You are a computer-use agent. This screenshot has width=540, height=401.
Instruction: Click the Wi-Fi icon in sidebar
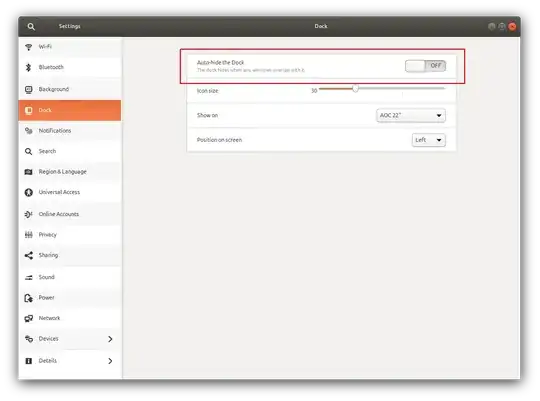coord(29,47)
